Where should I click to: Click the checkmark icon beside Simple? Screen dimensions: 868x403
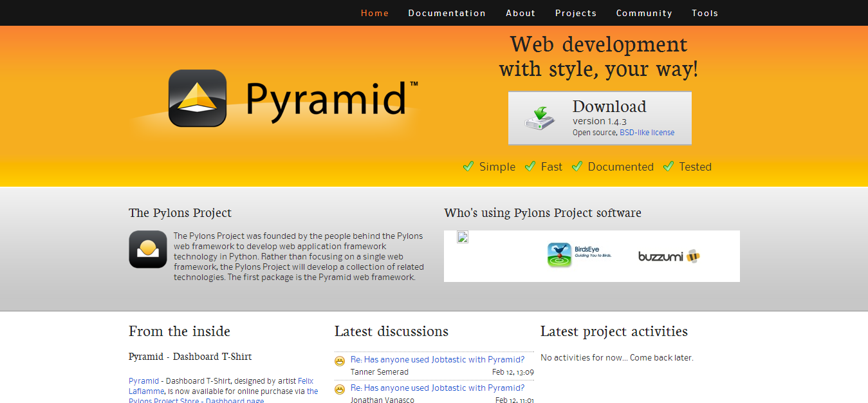(468, 166)
